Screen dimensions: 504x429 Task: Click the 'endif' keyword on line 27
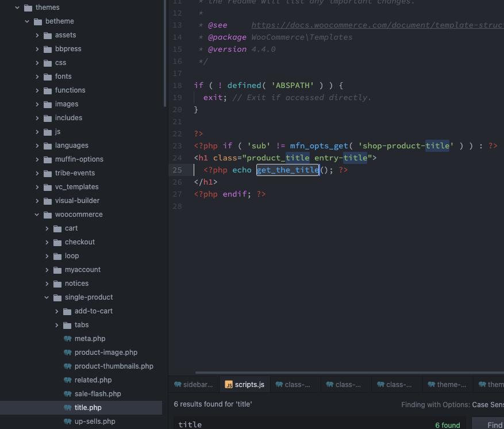click(234, 194)
